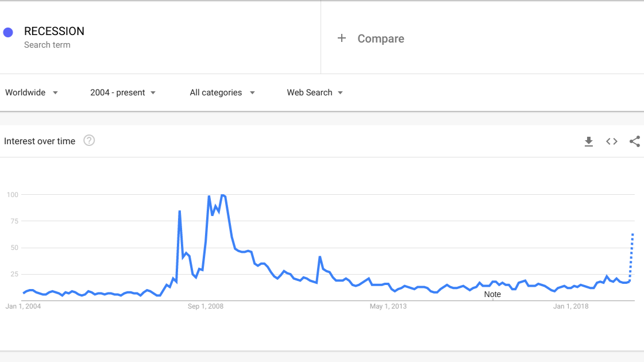Click the Compare button
This screenshot has width=644, height=362.
click(381, 38)
